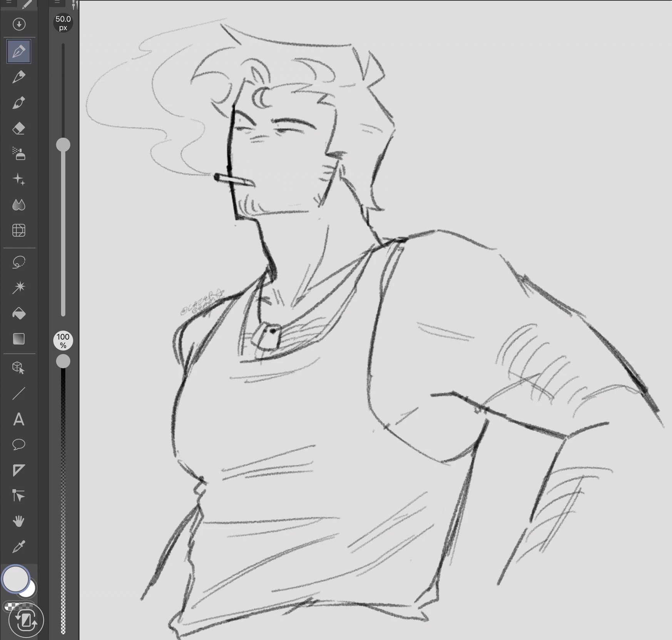Select the Airbrush spray tool
This screenshot has height=640, width=672.
click(x=19, y=154)
